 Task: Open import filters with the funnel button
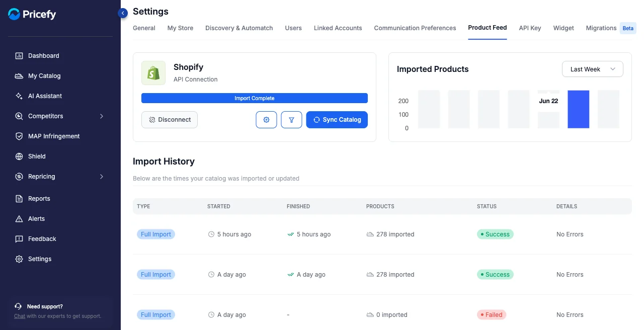pos(291,120)
